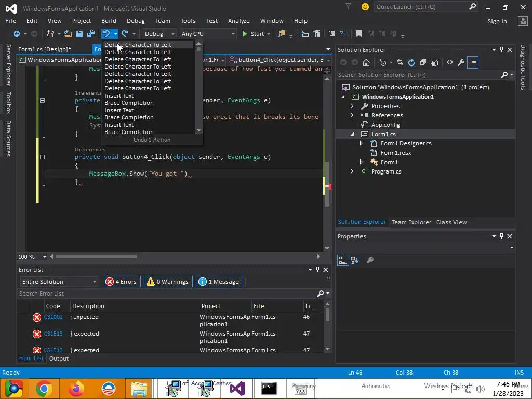Image resolution: width=532 pixels, height=399 pixels.
Task: Close the Solution Explorer panel
Action: click(510, 50)
